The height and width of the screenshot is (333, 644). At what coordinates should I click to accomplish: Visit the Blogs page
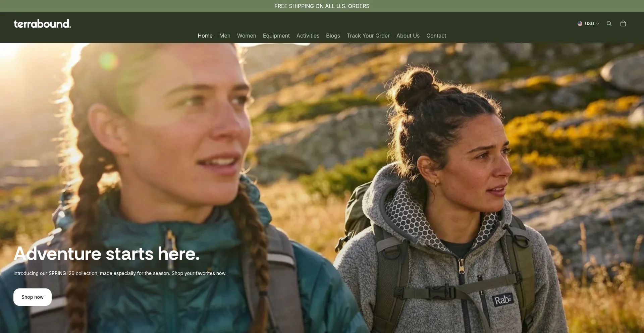pos(333,36)
